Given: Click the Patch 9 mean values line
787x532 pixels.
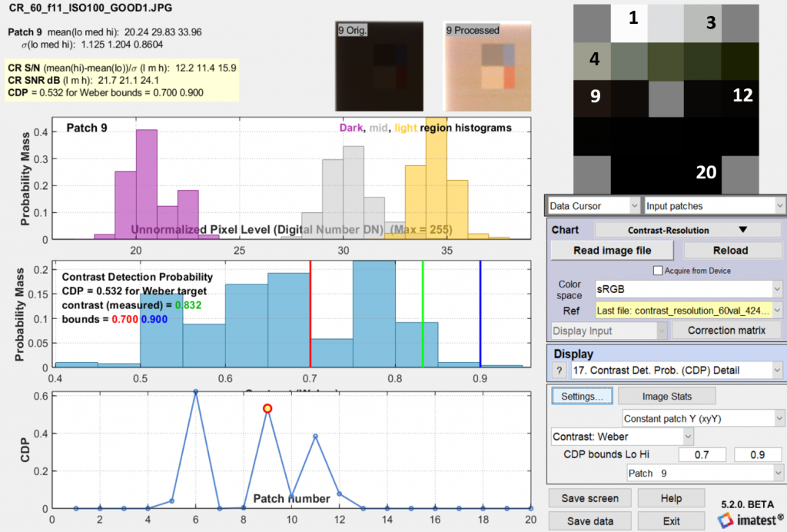Looking at the screenshot, I should (105, 32).
